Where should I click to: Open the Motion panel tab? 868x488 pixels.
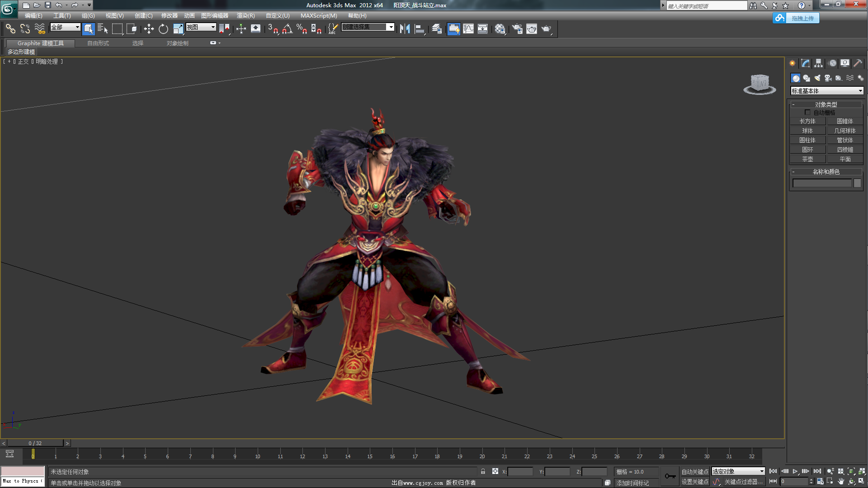pos(832,63)
